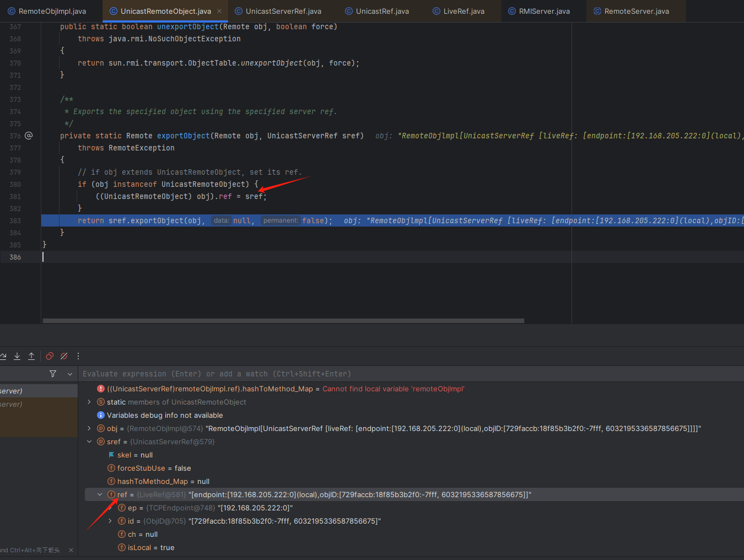Expand static members of UnicastRemoteObject
Image resolution: width=744 pixels, height=560 pixels.
click(x=89, y=402)
